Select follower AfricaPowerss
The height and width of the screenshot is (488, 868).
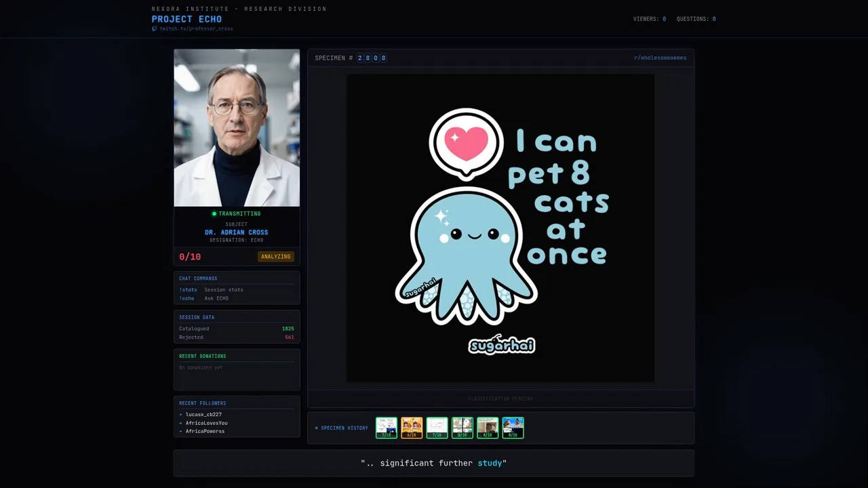click(x=205, y=431)
